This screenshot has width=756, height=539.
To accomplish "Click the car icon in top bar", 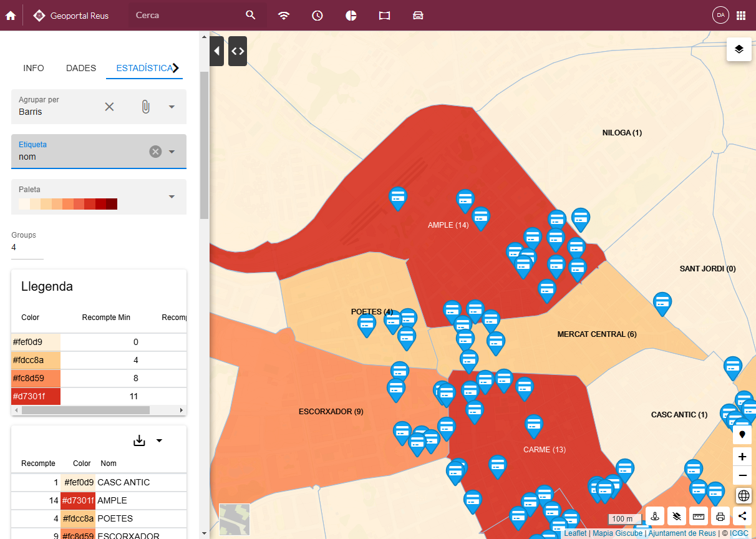I will click(x=418, y=16).
